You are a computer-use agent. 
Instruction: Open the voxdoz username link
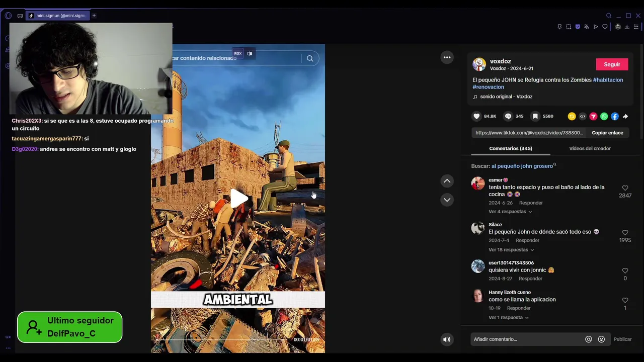[501, 61]
